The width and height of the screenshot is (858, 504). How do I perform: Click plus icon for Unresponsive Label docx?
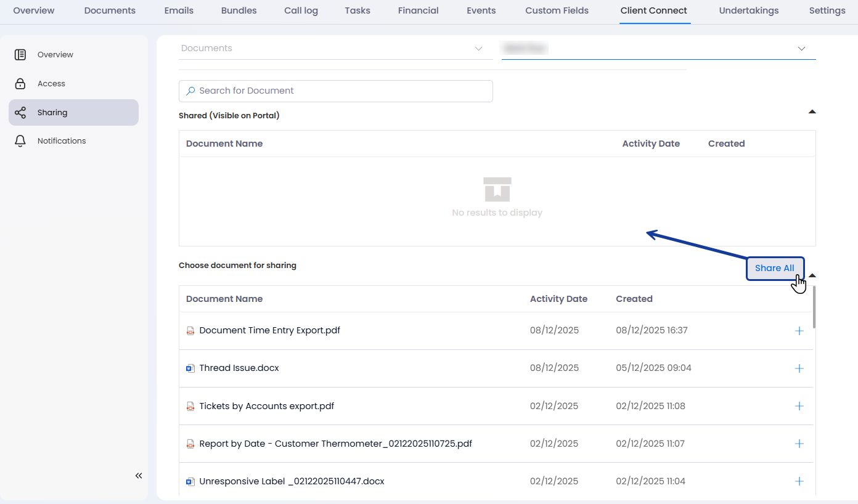pos(799,481)
